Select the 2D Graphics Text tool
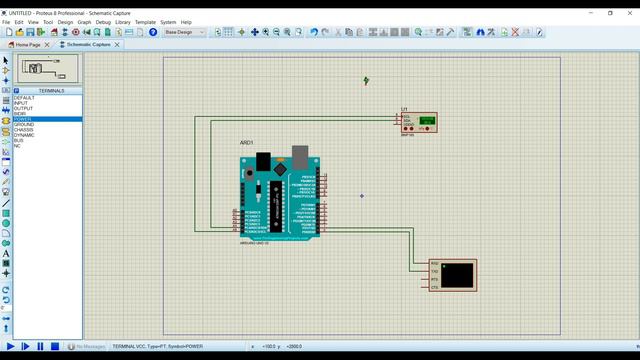 (x=6, y=253)
